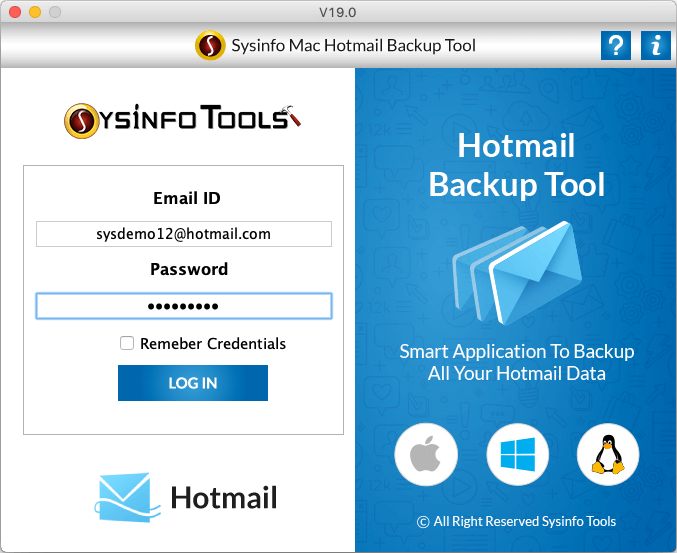Click the "Remeber Credentials" label text
Screen dimensions: 677x553
[x=213, y=344]
